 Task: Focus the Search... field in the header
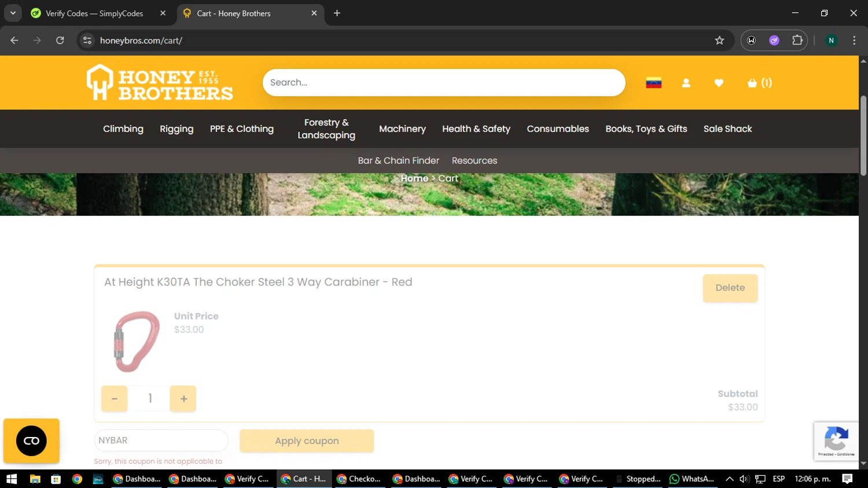[x=444, y=82]
